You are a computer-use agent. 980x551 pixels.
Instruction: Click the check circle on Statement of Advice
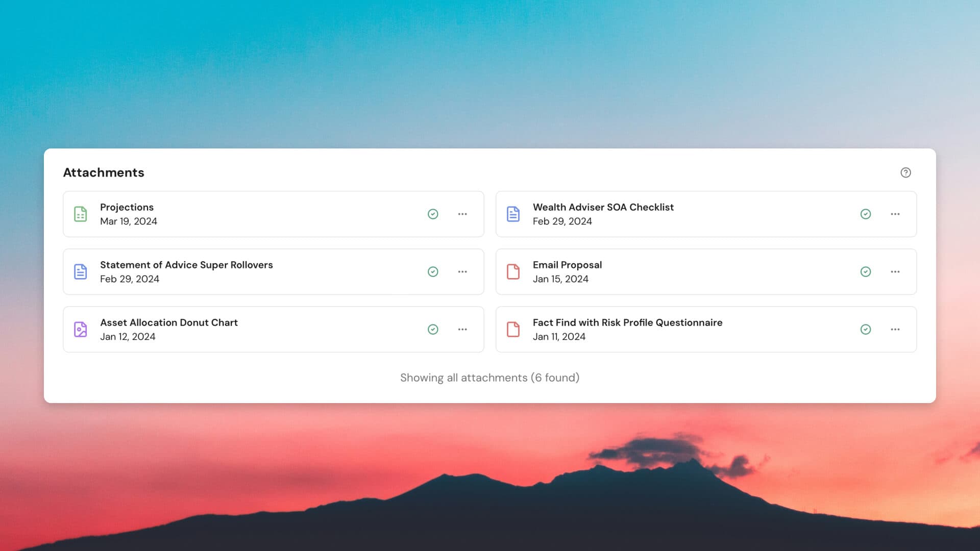point(433,271)
